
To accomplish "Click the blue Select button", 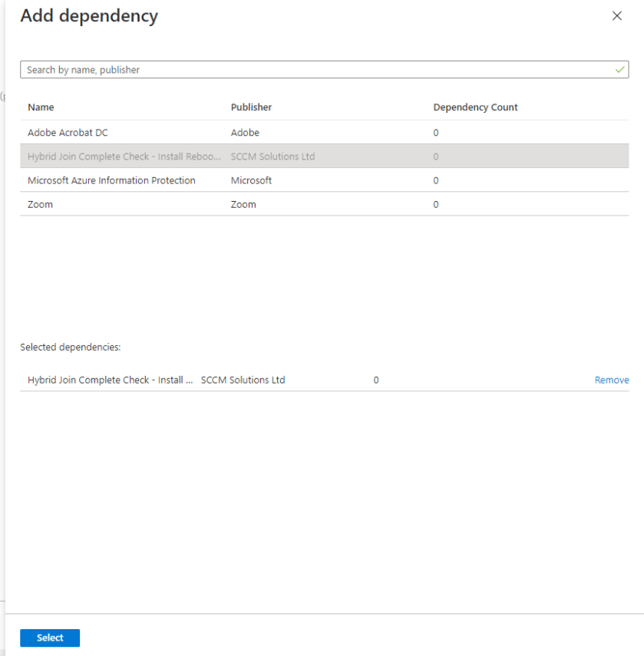I will 49,637.
